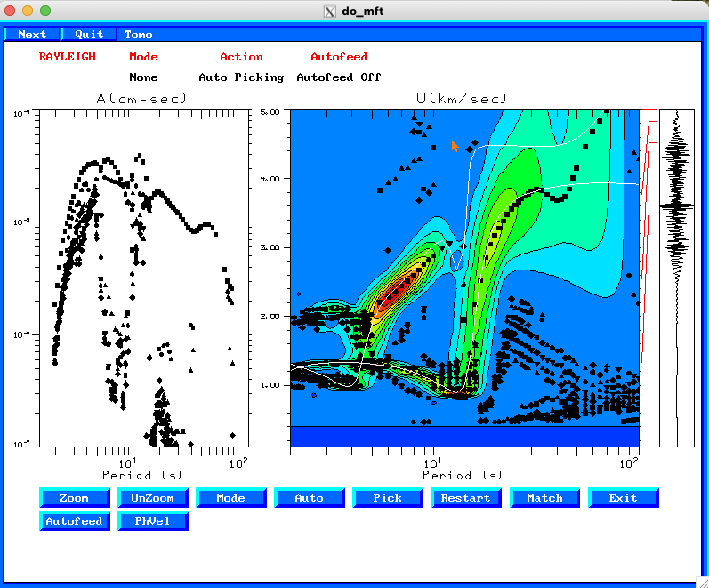The height and width of the screenshot is (588, 709).
Task: Click the red Mode header label
Action: (x=143, y=56)
